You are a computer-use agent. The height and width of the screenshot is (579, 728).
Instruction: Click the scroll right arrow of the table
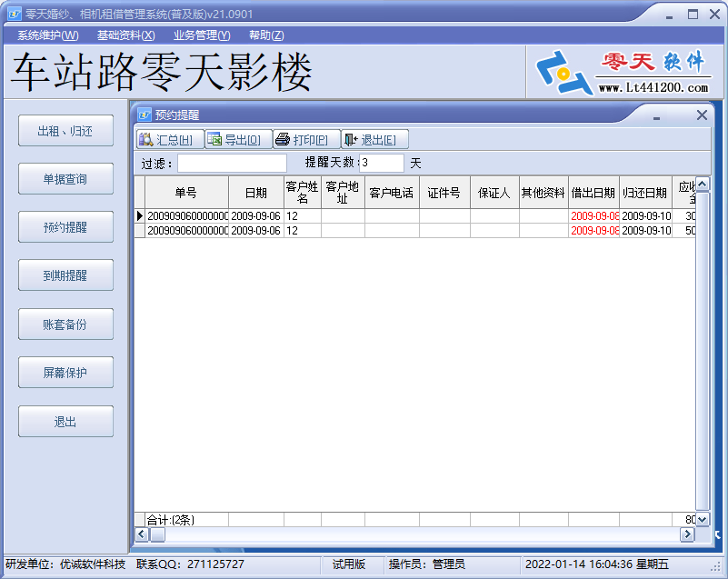(x=687, y=534)
